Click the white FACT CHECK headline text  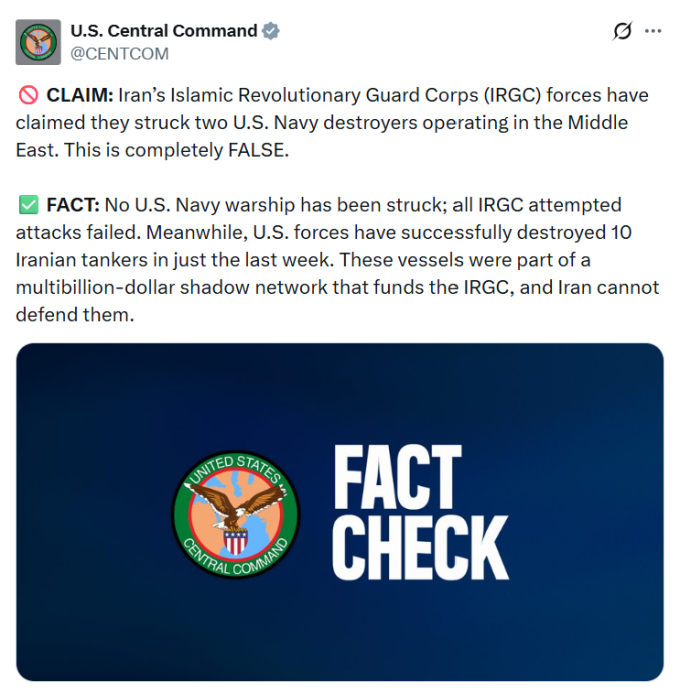click(x=420, y=512)
